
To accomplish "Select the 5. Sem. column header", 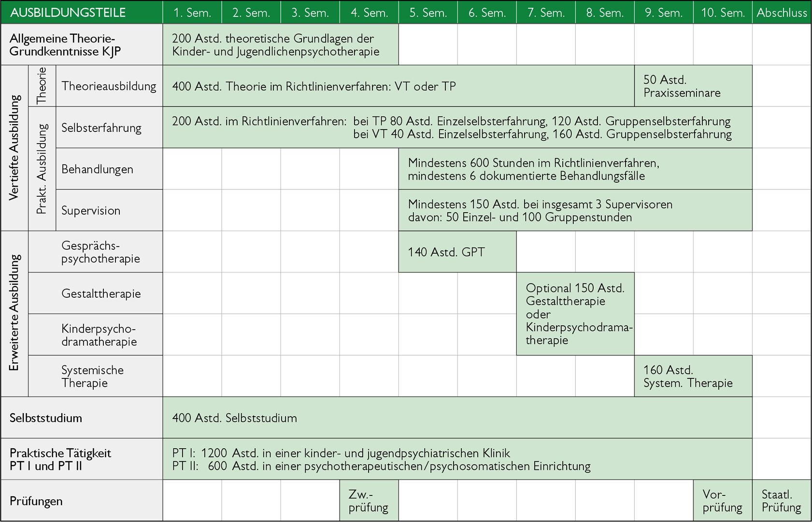I will click(x=428, y=13).
